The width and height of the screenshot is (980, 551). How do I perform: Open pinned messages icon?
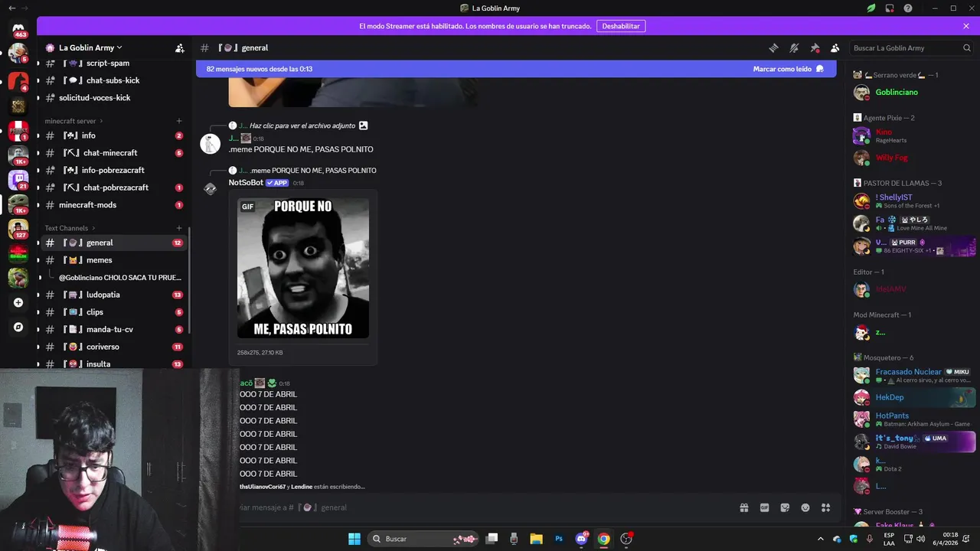tap(815, 47)
